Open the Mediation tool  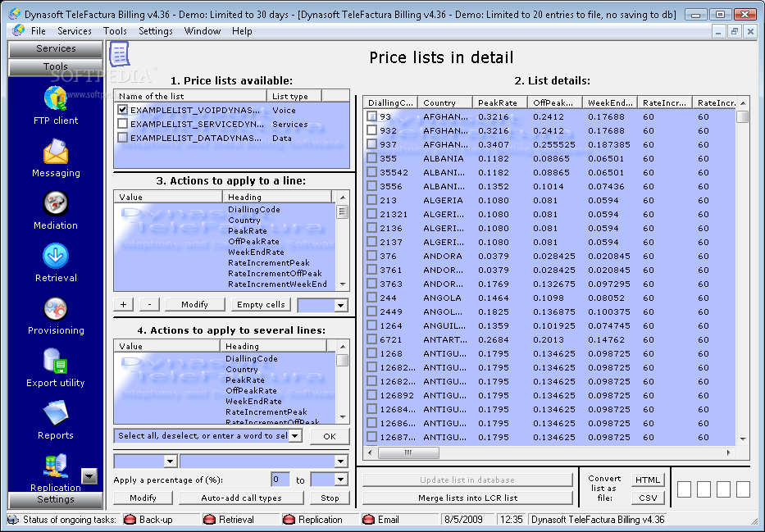tap(56, 211)
